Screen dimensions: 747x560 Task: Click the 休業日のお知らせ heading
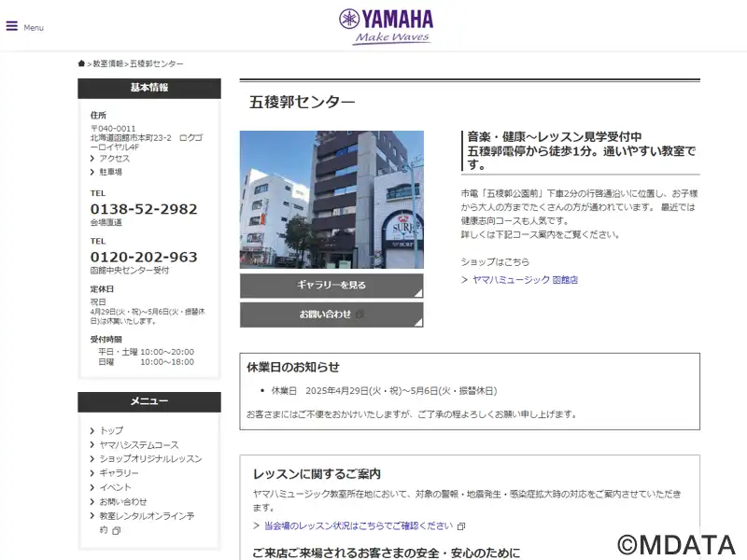pos(293,367)
